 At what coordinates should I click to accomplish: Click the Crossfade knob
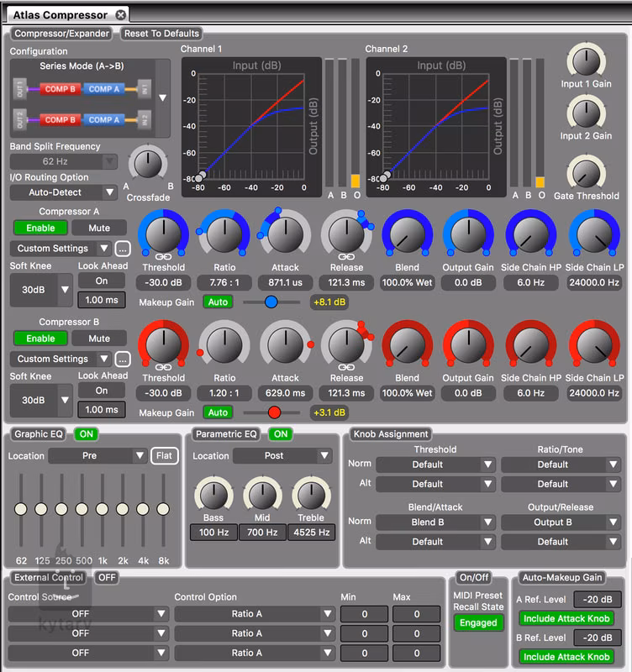pos(149,163)
